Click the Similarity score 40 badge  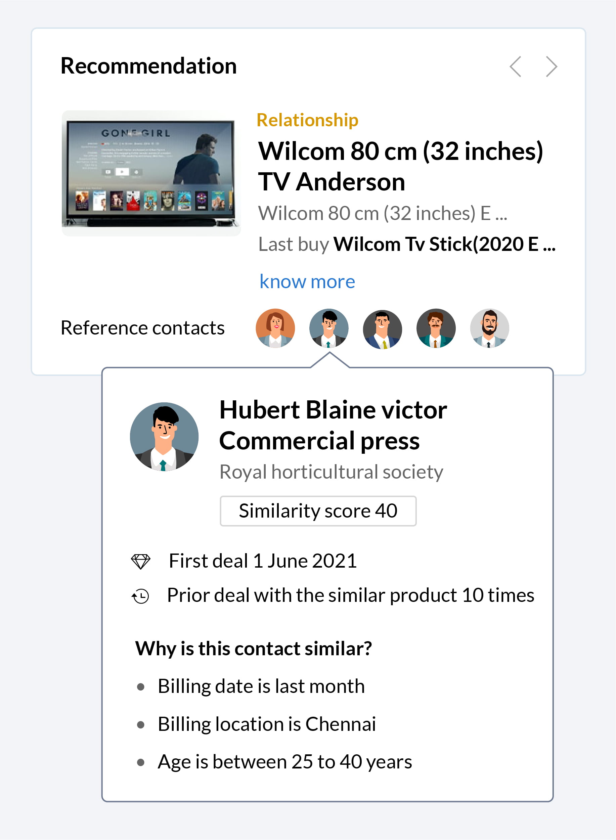(318, 511)
